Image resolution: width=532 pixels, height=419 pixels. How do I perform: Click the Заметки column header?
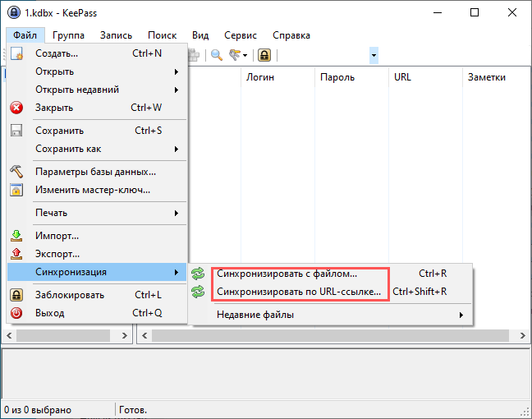(497, 77)
